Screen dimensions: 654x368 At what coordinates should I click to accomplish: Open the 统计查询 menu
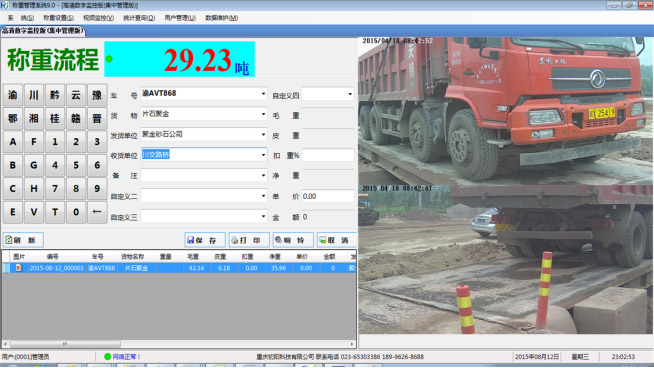point(139,18)
